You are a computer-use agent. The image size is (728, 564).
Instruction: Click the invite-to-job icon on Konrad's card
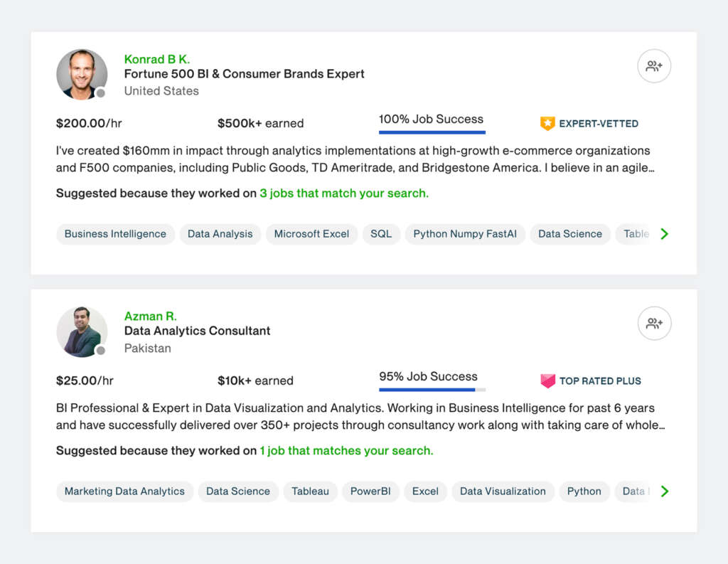pyautogui.click(x=654, y=65)
